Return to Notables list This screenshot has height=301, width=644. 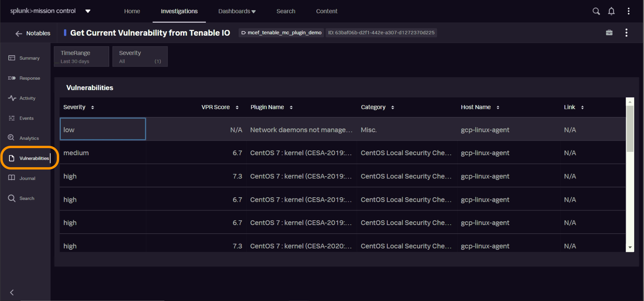point(38,33)
